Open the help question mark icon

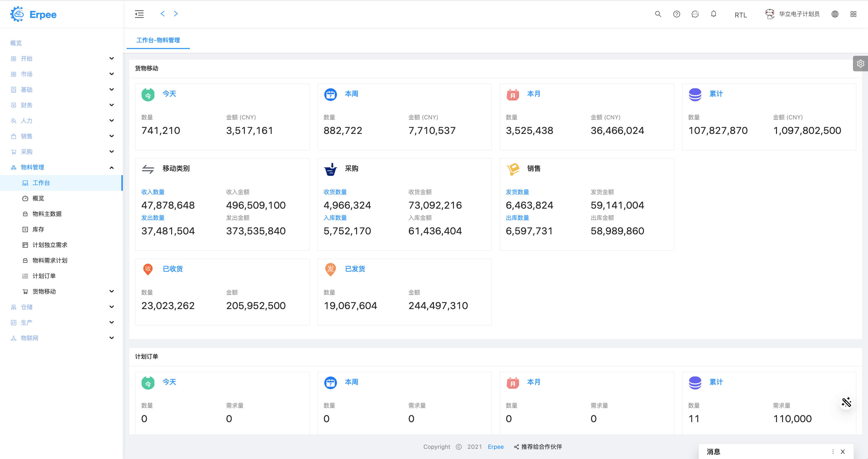[676, 14]
